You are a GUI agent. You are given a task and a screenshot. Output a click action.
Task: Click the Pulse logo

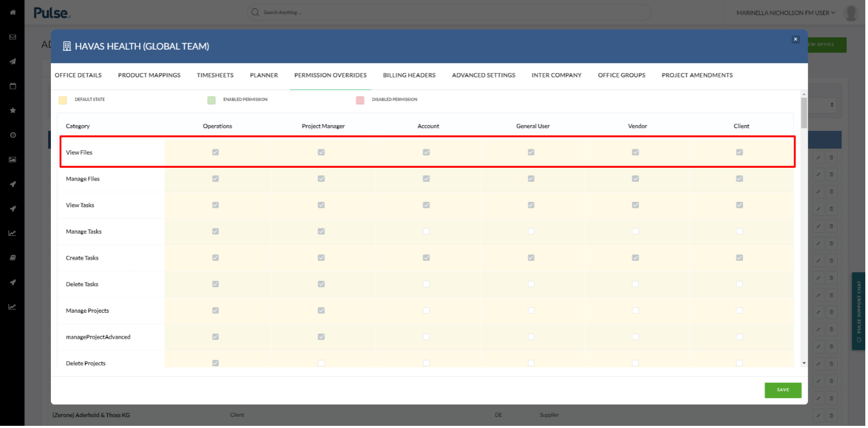[52, 12]
